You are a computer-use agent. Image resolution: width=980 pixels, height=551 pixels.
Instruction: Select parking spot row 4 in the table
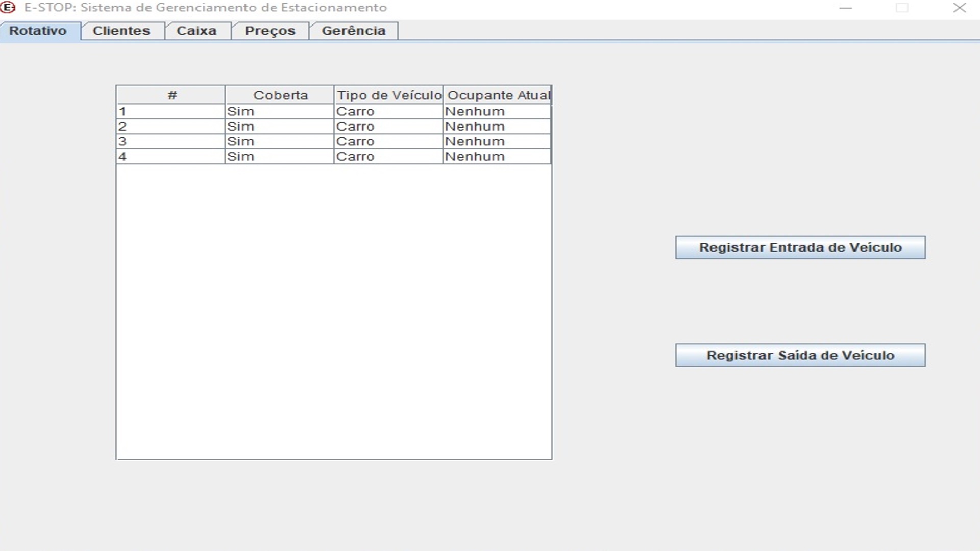(x=171, y=157)
